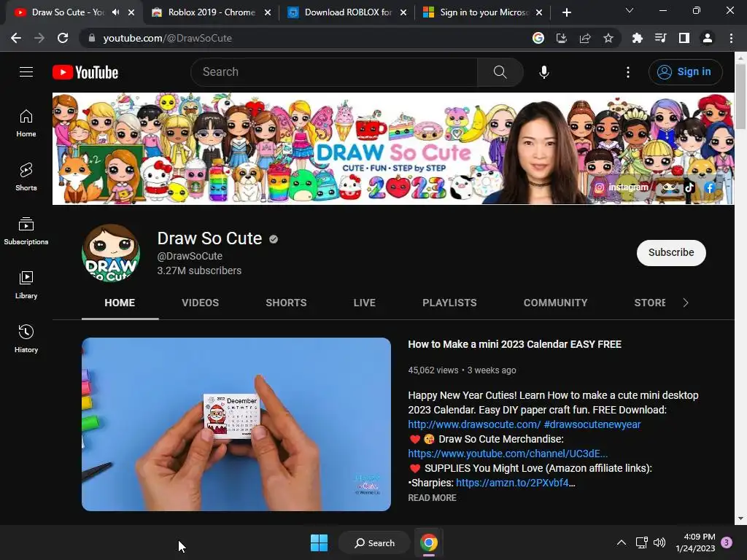
Task: Switch to Download ROBLOX browser tab
Action: [x=348, y=12]
